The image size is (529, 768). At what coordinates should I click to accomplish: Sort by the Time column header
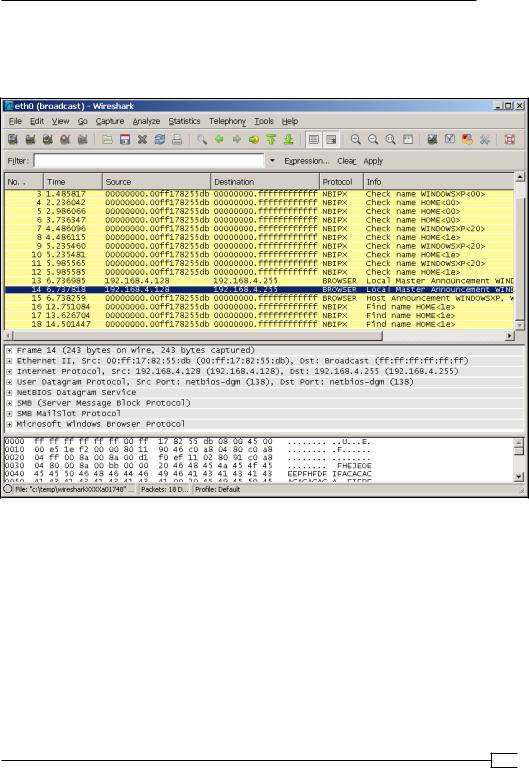(72, 182)
